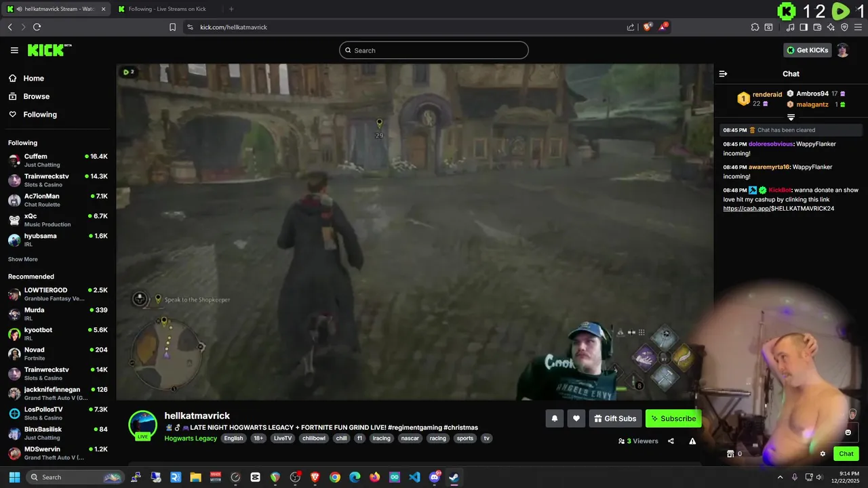Open the Hogwarts Legacy category link
This screenshot has height=488, width=868.
click(x=191, y=439)
